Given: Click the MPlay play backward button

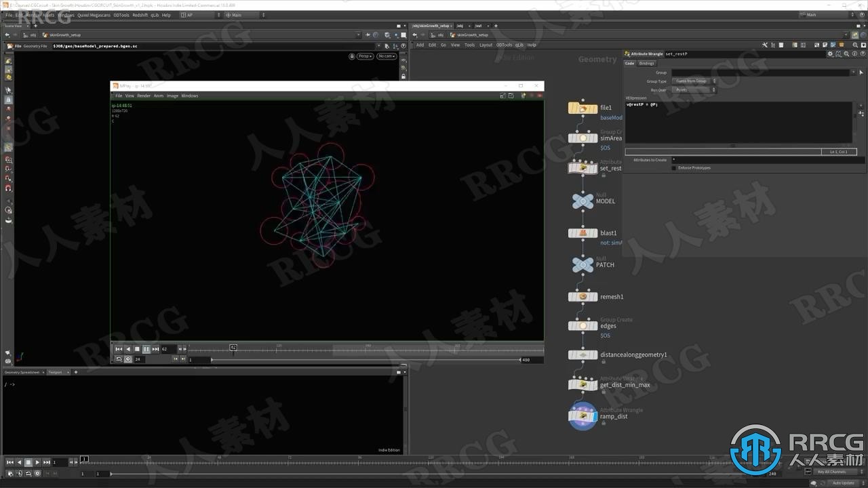Looking at the screenshot, I should tap(127, 349).
